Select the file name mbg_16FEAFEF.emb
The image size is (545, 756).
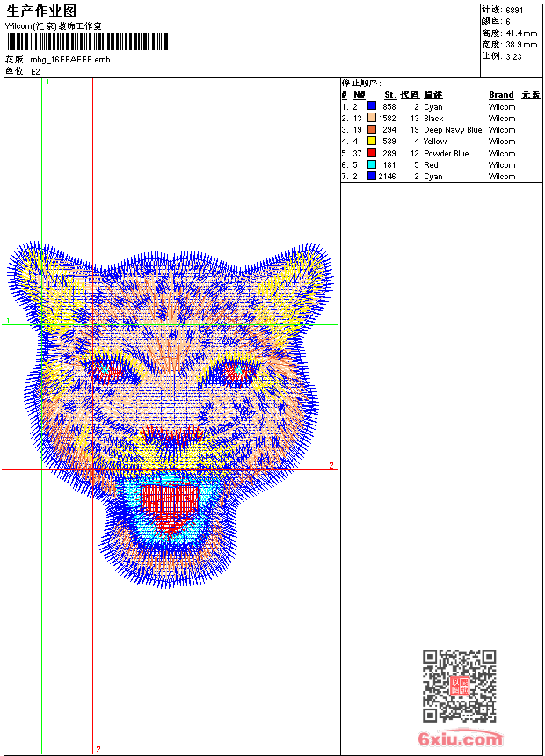click(70, 60)
